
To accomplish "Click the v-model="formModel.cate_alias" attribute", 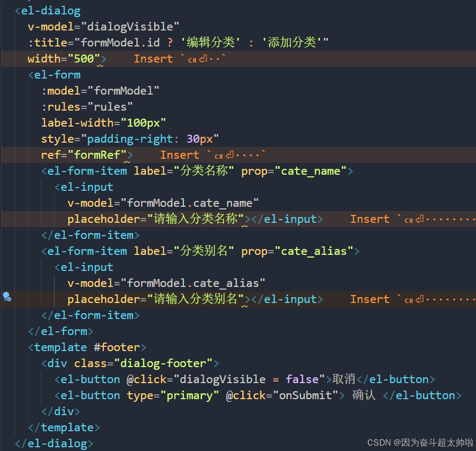I will 166,283.
